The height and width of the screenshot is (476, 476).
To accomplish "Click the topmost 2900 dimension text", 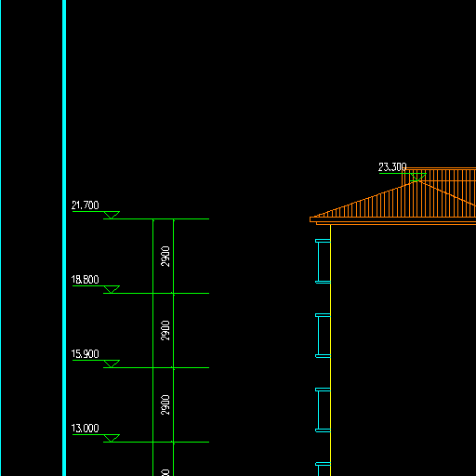I will (x=165, y=257).
